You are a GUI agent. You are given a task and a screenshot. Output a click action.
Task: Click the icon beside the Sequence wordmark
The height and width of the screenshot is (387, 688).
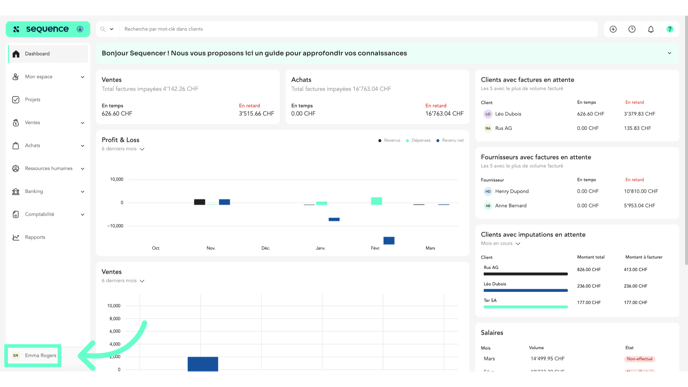(80, 29)
